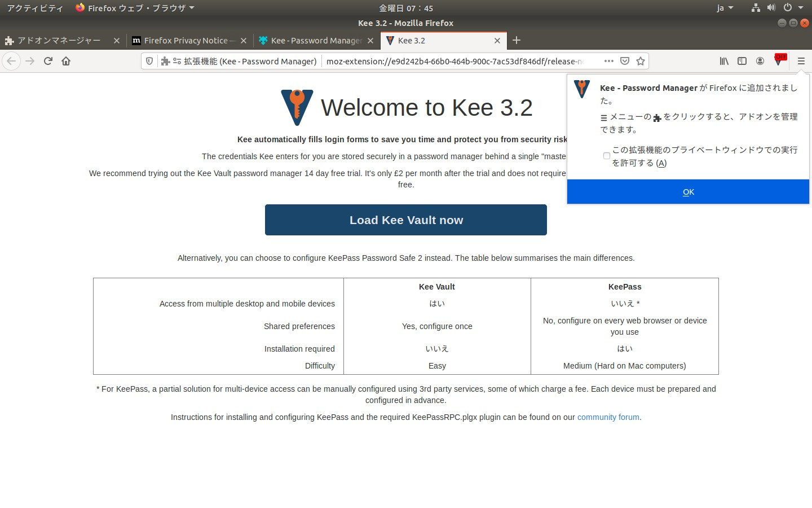Save page to Pocket icon
This screenshot has height=508, width=812.
pyautogui.click(x=625, y=61)
